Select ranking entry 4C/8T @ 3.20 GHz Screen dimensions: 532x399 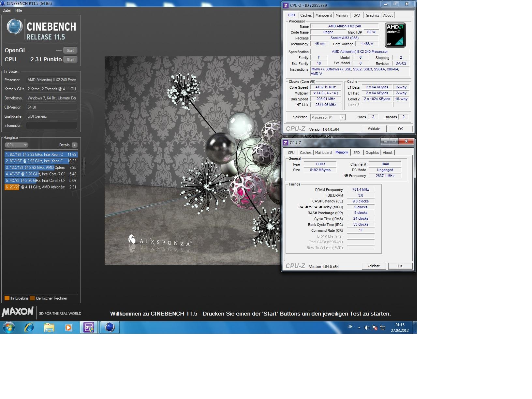tap(41, 174)
